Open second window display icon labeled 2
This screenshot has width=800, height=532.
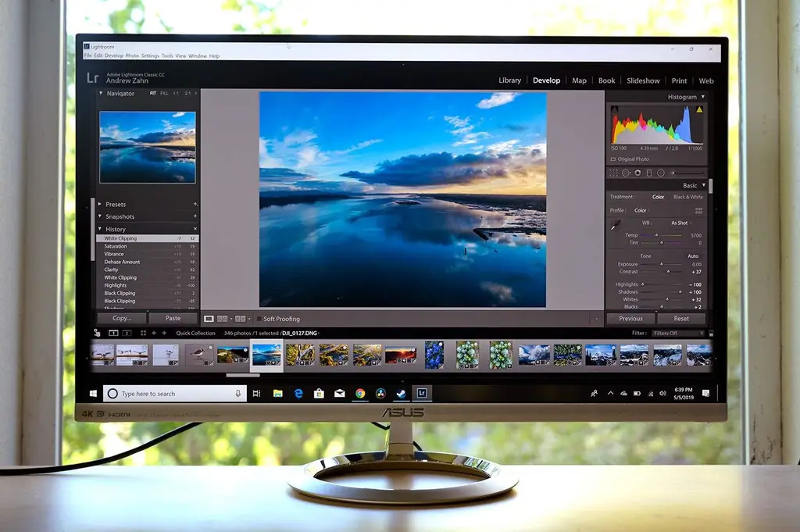tap(127, 333)
